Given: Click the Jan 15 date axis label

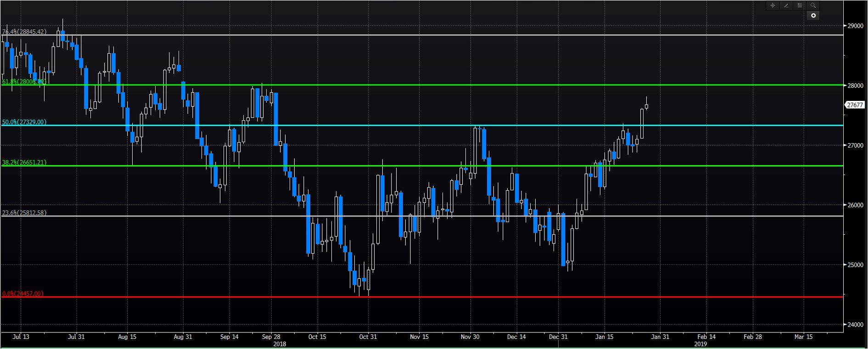Looking at the screenshot, I should 604,337.
